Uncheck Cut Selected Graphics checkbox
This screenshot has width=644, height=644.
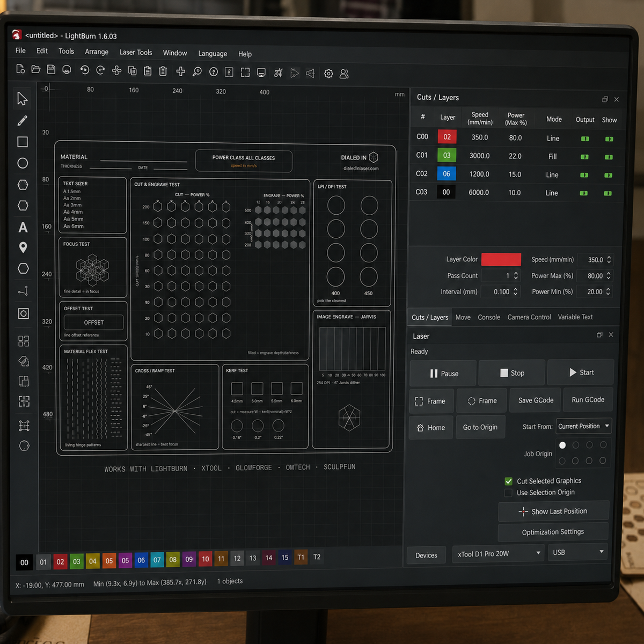tap(509, 481)
